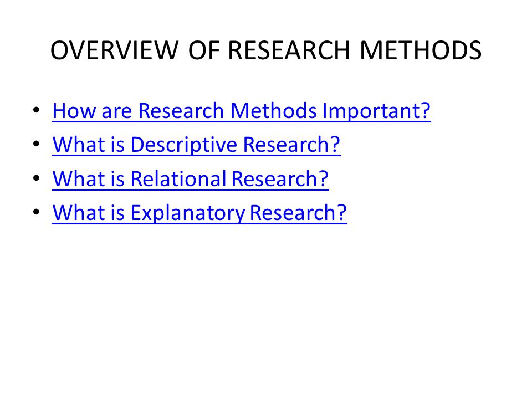532x399 pixels.
Task: Open the 'What is Relational Research?' link
Action: coord(190,179)
